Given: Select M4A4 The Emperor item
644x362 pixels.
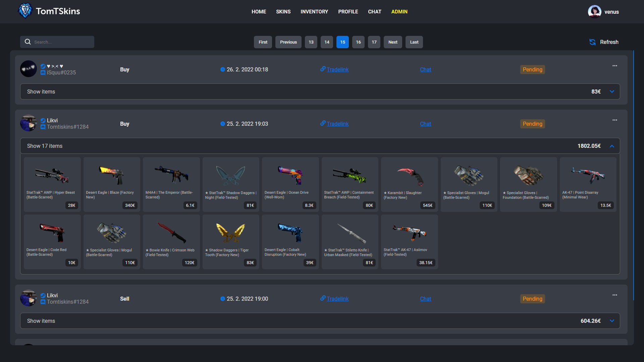Looking at the screenshot, I should point(171,184).
